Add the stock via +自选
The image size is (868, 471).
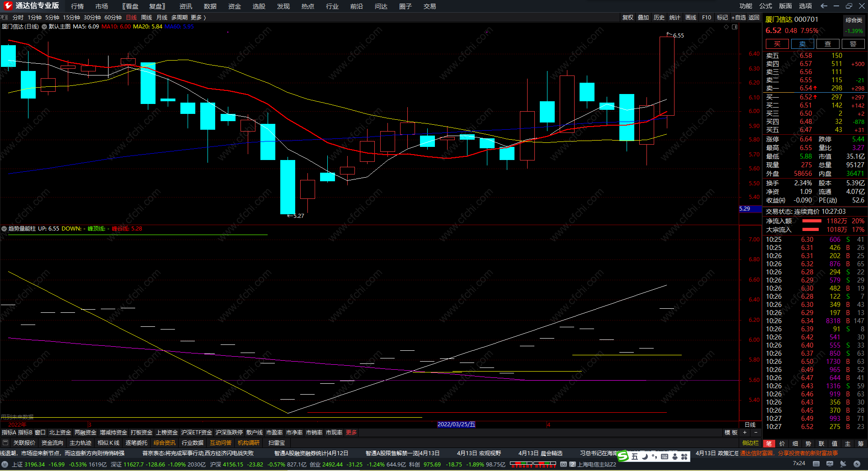tap(739, 18)
